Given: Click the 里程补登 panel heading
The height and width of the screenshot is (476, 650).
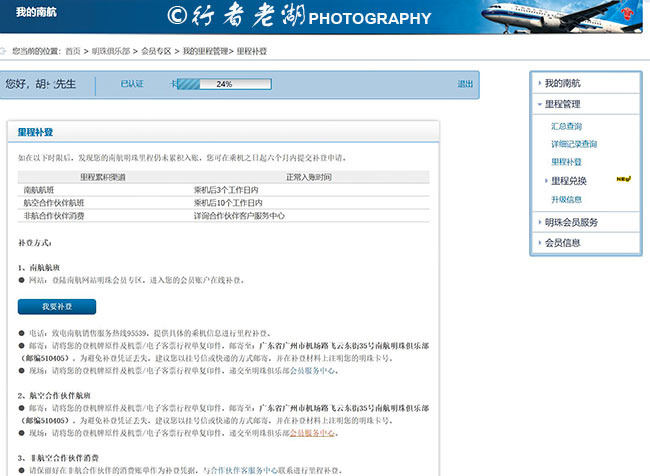Looking at the screenshot, I should [35, 132].
